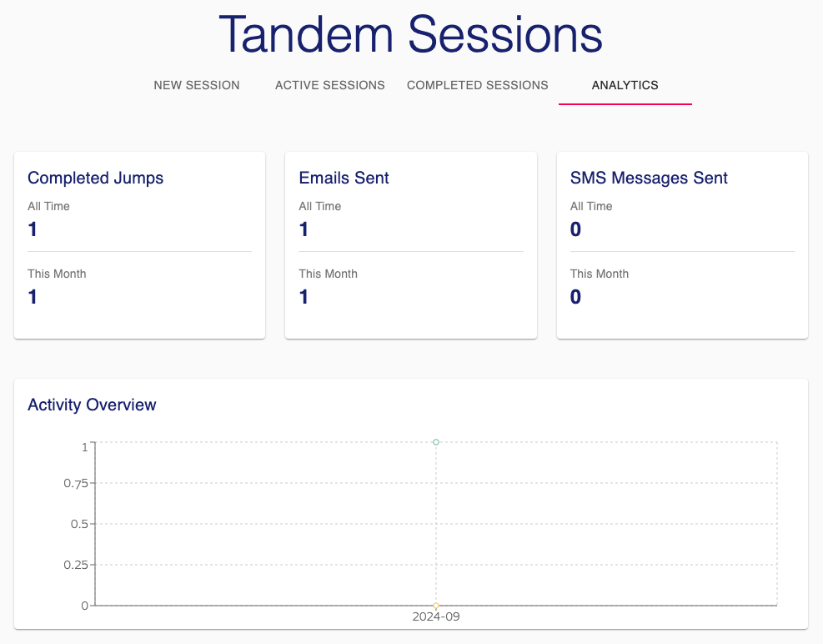Click the Emails Sent This Month value
The width and height of the screenshot is (823, 644).
pyautogui.click(x=304, y=297)
